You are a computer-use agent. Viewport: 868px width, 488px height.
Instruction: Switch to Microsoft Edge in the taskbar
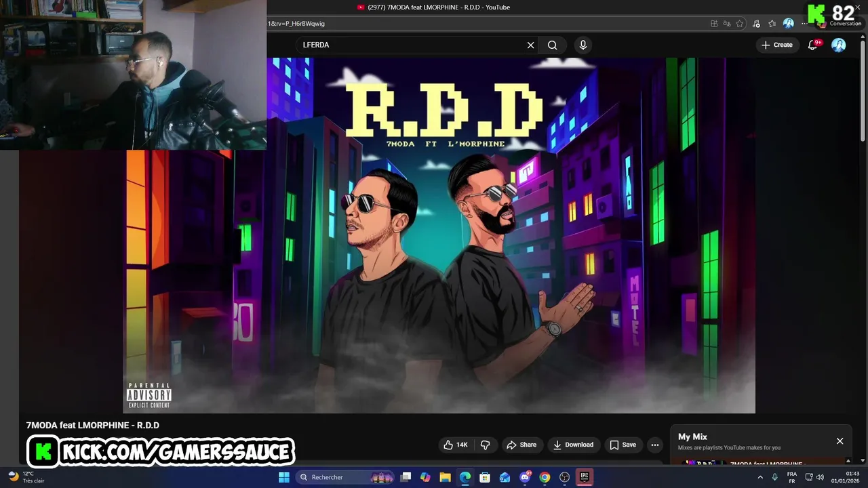[x=465, y=477]
